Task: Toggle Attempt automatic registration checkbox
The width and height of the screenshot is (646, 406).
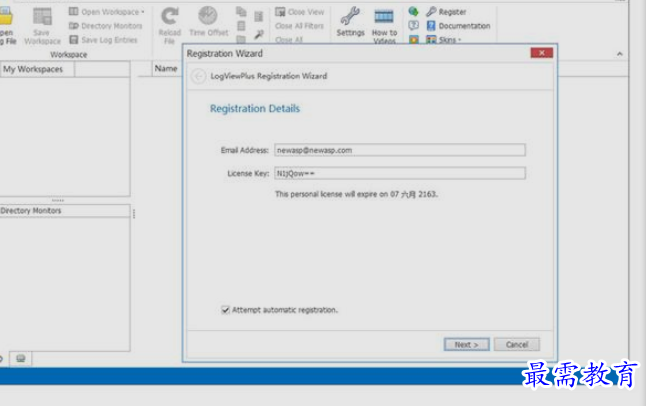Action: click(x=225, y=310)
